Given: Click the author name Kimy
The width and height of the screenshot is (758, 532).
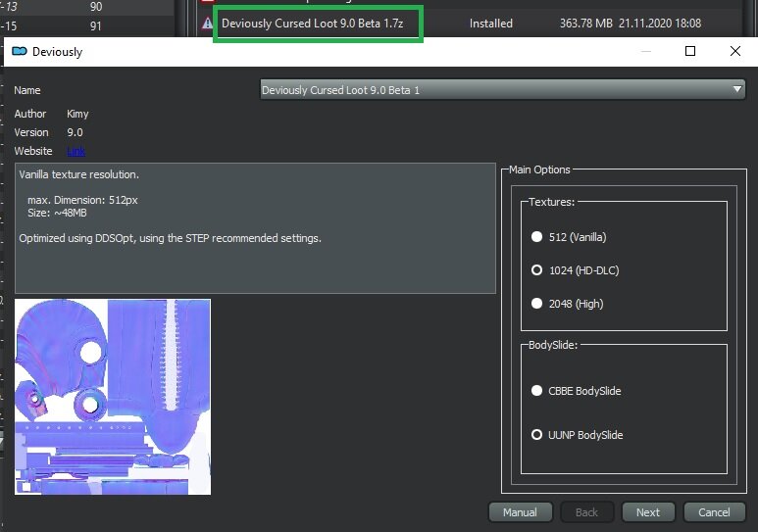Looking at the screenshot, I should point(77,114).
